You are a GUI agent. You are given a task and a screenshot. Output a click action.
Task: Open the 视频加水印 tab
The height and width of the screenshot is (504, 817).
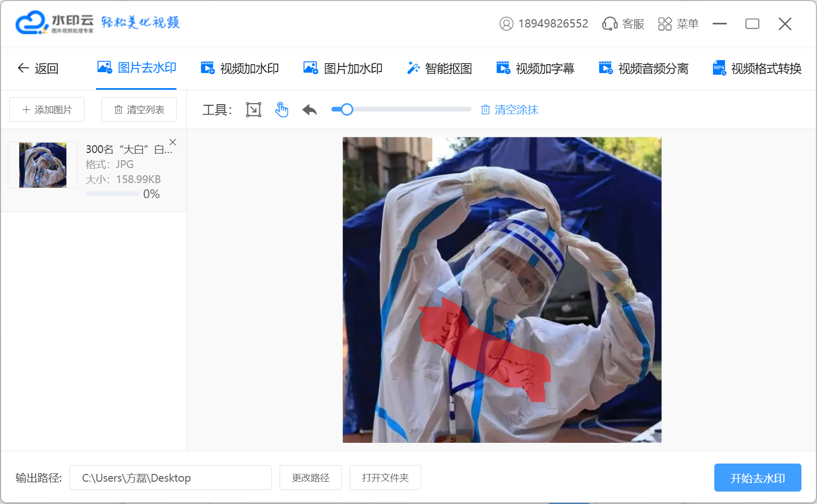(240, 68)
